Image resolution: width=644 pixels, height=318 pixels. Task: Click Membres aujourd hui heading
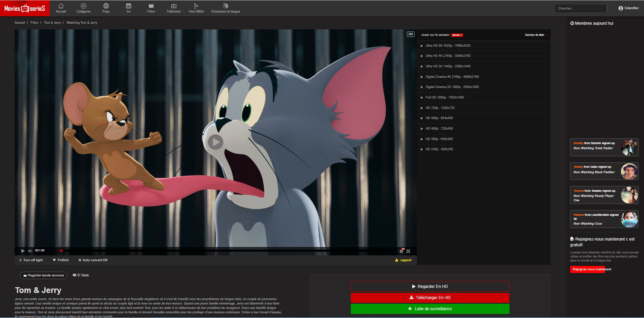pos(592,23)
